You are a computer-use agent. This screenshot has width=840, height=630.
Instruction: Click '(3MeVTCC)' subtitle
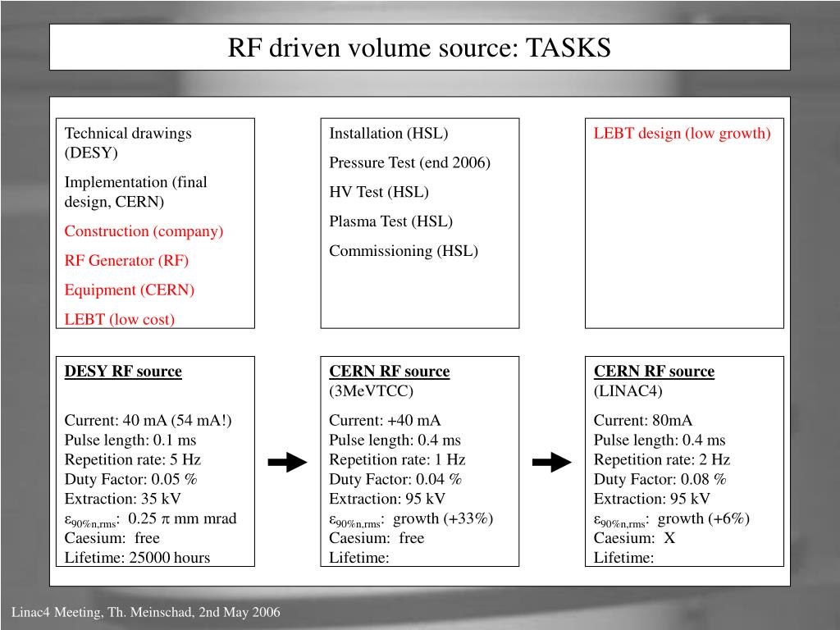[372, 391]
